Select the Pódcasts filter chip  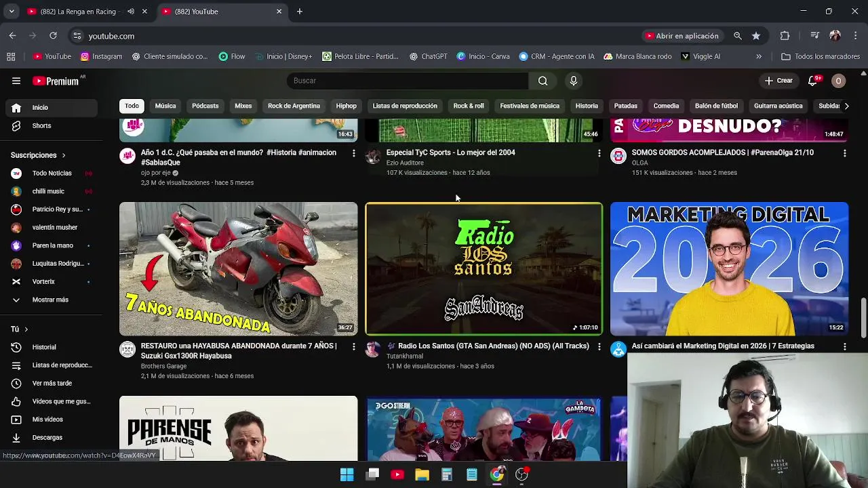click(205, 106)
